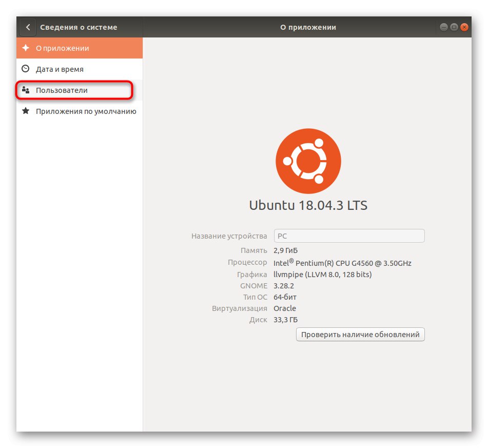This screenshot has height=448, width=488.
Task: Click the Сведения о системе header title
Action: pos(79,27)
